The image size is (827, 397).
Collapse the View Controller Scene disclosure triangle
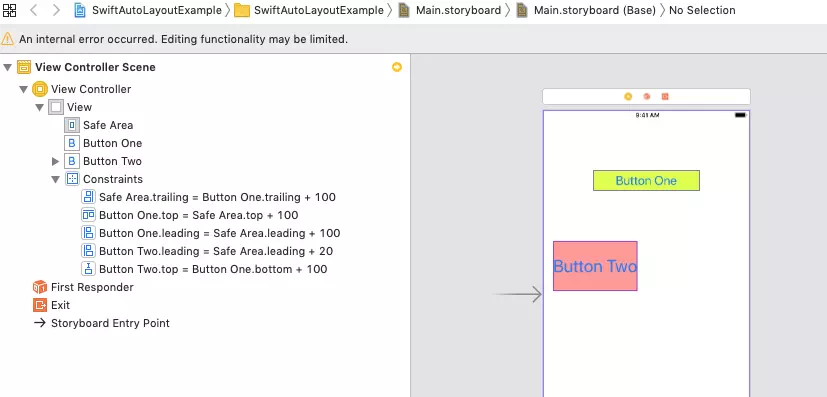(7, 67)
